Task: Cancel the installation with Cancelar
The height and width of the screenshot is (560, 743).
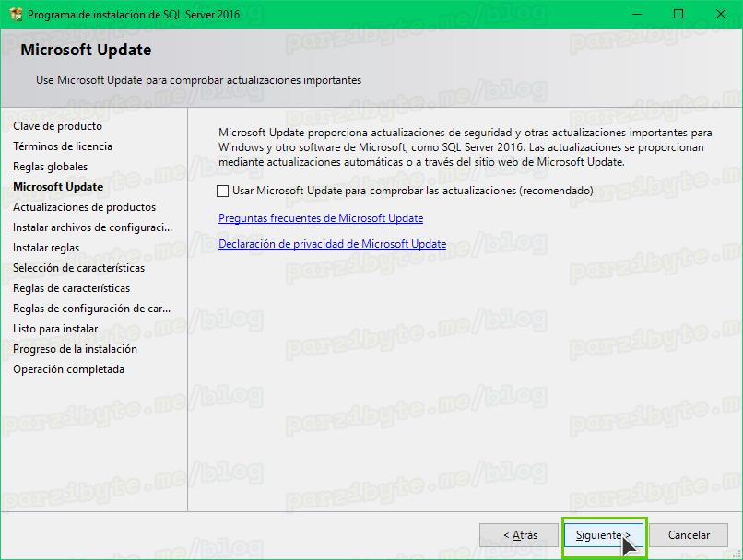Action: [x=689, y=535]
